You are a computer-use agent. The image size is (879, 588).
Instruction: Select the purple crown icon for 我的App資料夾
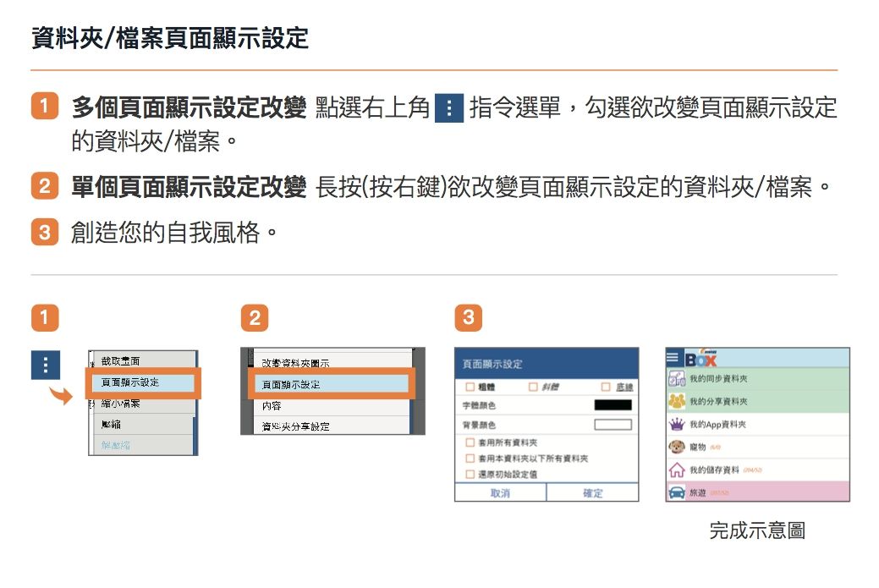pos(677,424)
